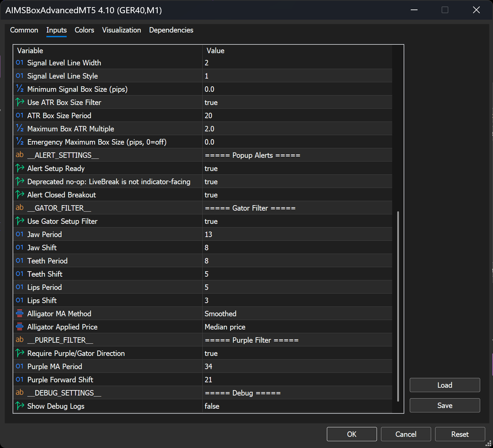Open the Colors tab
Screen dimensions: 493x448
coord(84,30)
